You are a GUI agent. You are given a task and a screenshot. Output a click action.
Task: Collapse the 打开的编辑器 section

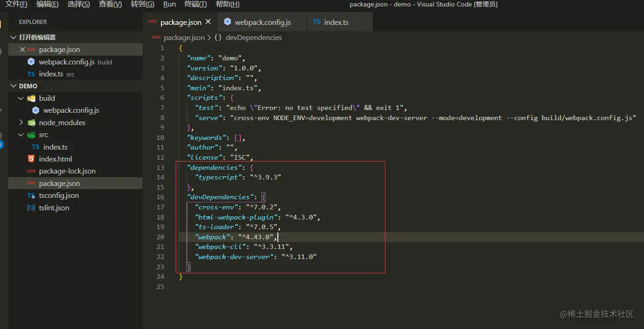pos(13,37)
